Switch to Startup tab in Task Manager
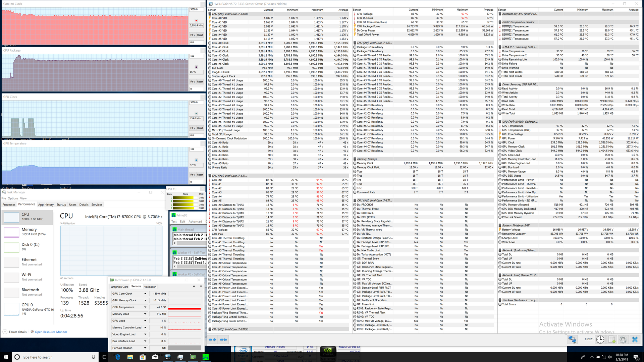Viewport: 644px width, 362px height. (x=61, y=204)
